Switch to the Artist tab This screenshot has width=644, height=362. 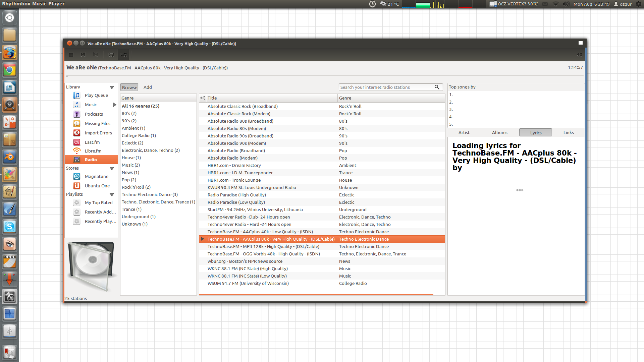point(464,133)
